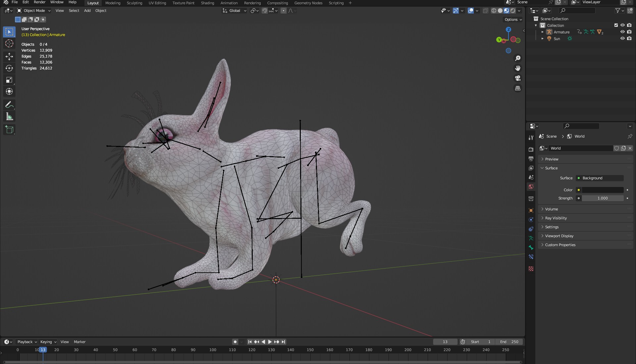
Task: Pick the Annotate pencil tool
Action: 9,105
